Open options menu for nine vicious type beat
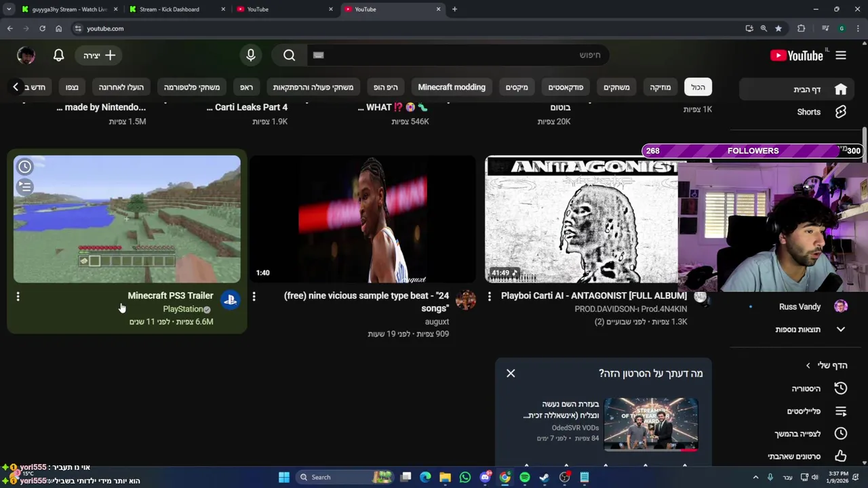 click(x=254, y=296)
